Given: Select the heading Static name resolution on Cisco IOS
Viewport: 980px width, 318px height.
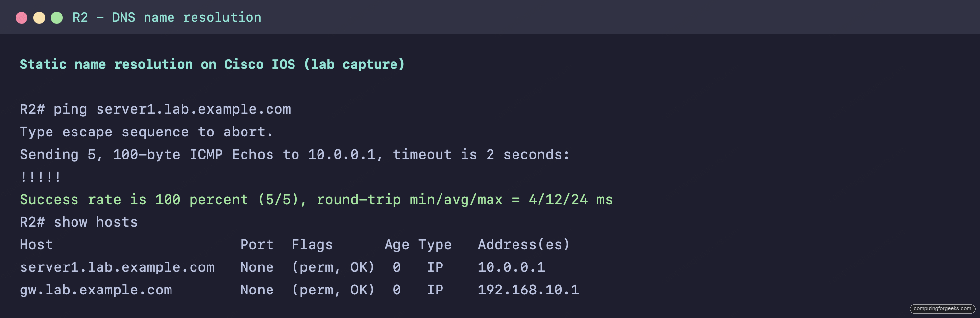Looking at the screenshot, I should pyautogui.click(x=157, y=64).
